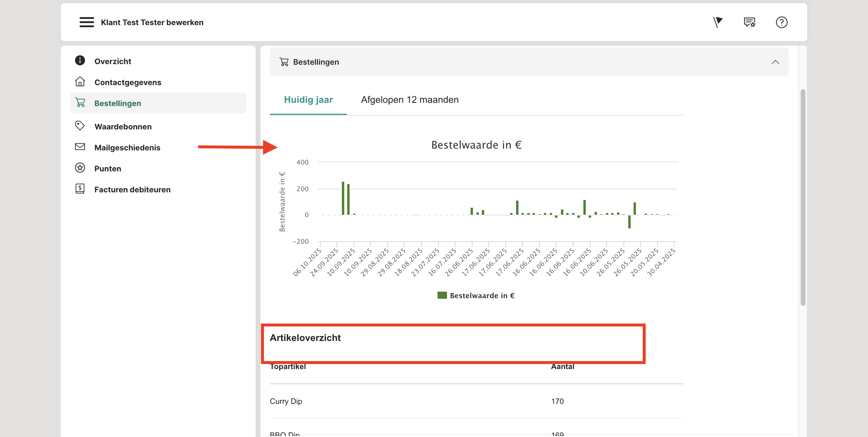This screenshot has height=437, width=868.
Task: Collapse the Bestellingen section chevron
Action: (775, 62)
